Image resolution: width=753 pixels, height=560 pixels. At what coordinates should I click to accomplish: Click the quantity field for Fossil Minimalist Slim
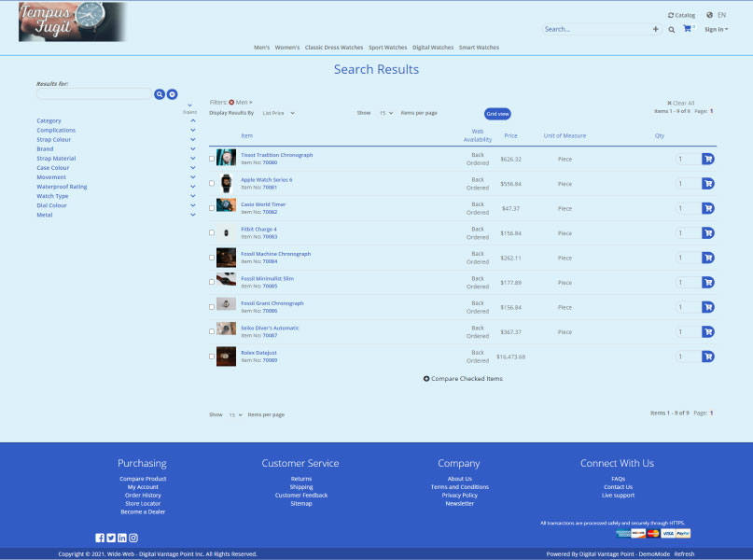687,283
